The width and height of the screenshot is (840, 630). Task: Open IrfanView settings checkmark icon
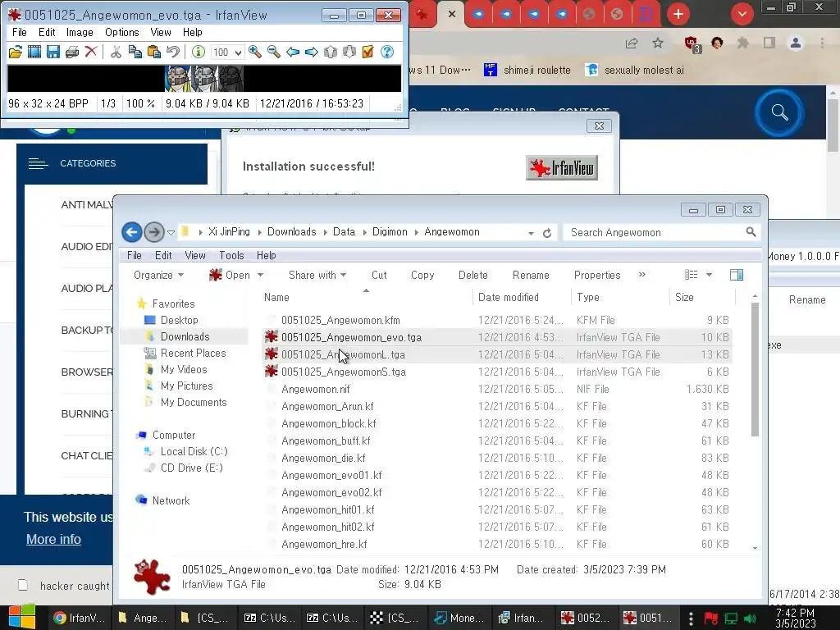tap(368, 52)
